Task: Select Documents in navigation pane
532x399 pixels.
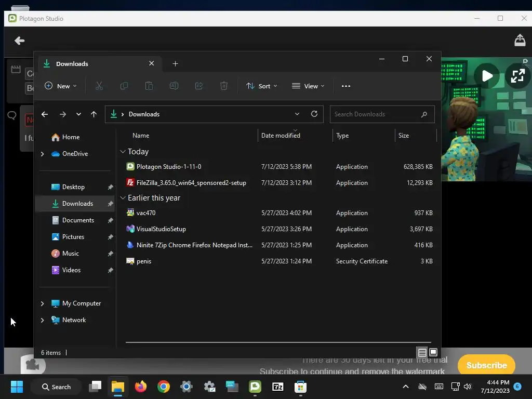Action: [x=75, y=220]
